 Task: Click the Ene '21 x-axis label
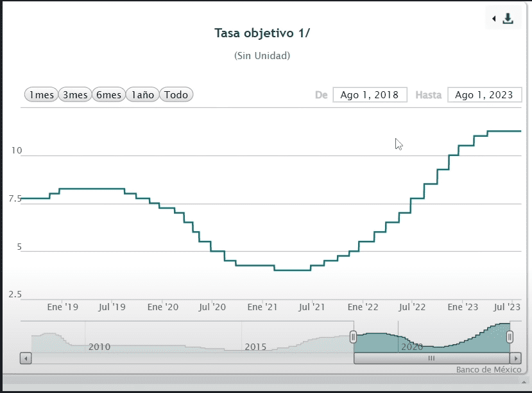263,307
